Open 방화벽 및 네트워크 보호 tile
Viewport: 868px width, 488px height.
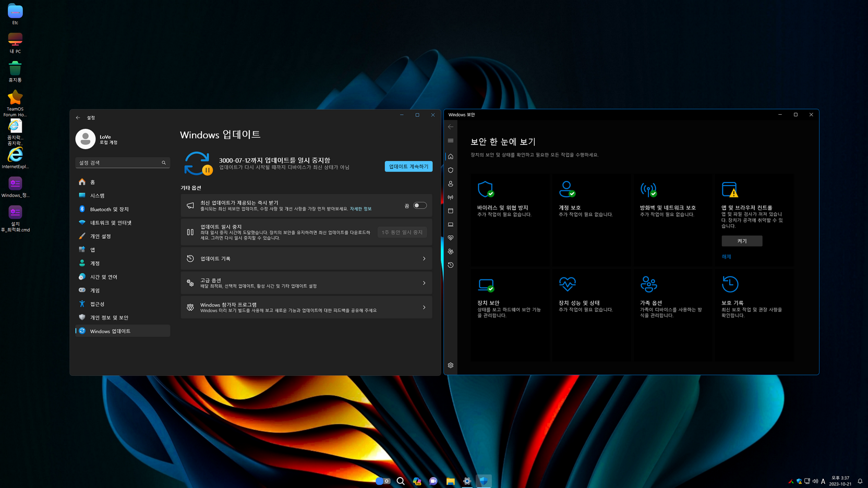(x=672, y=219)
